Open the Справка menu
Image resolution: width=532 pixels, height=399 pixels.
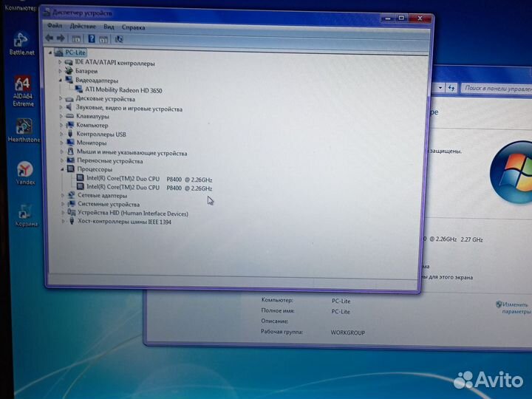pyautogui.click(x=133, y=27)
